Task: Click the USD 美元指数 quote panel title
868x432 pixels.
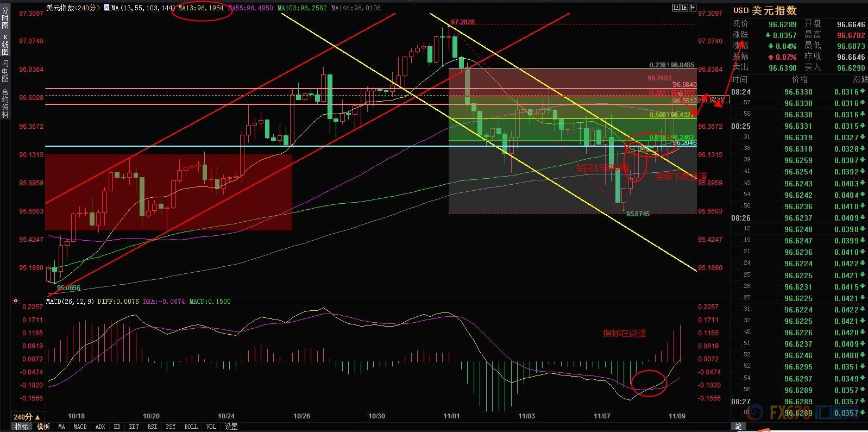Action: (x=765, y=10)
